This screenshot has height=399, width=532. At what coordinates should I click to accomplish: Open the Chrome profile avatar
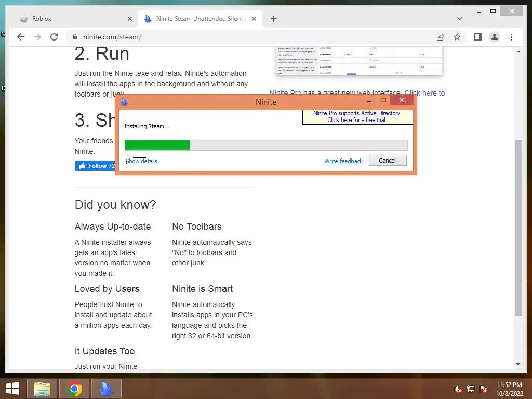point(495,37)
